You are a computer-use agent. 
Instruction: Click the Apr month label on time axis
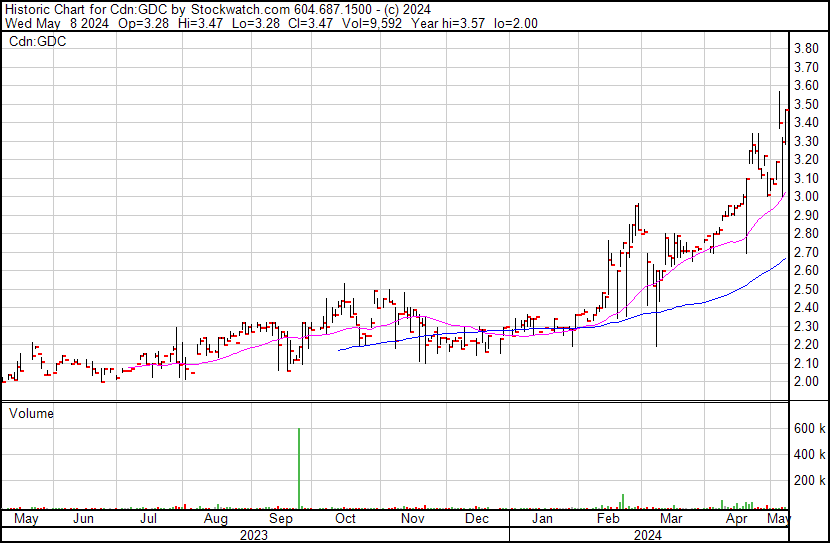click(x=737, y=518)
